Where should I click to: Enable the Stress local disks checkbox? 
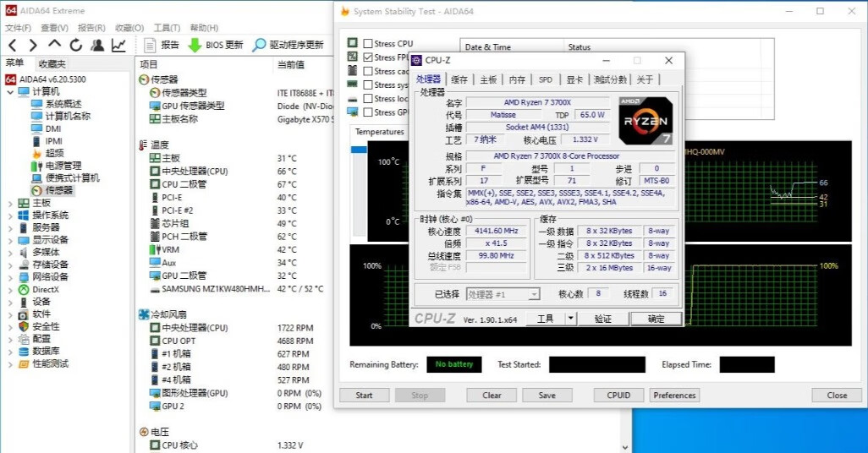tap(367, 98)
